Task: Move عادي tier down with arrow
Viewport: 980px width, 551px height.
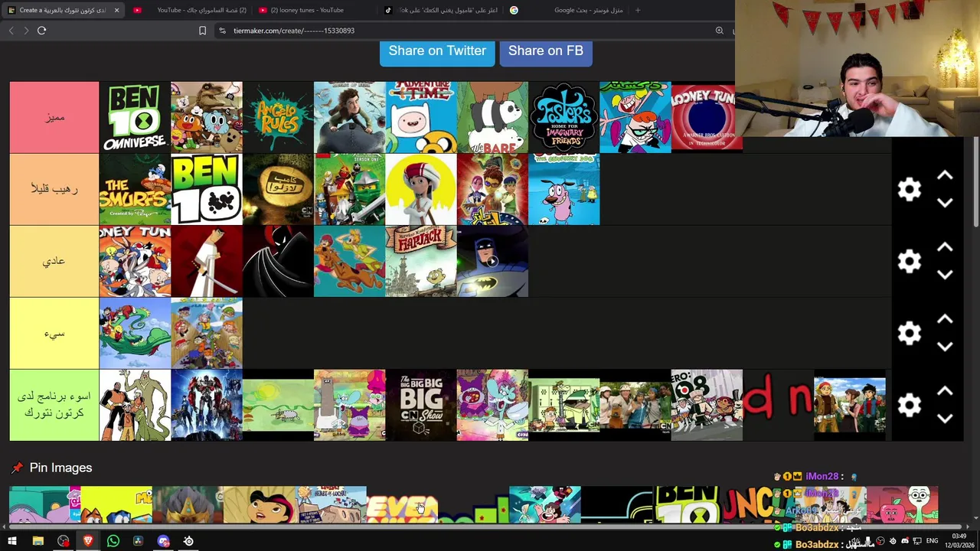Action: [945, 275]
